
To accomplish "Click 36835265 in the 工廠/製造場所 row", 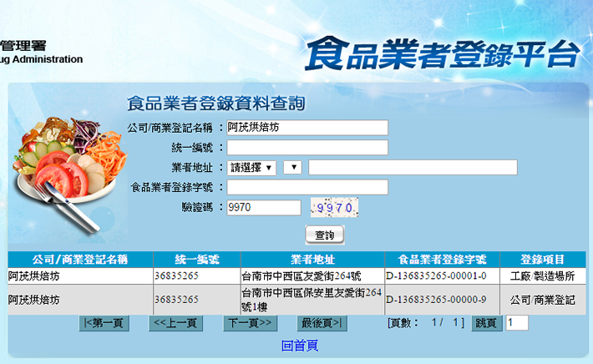I will tap(176, 276).
